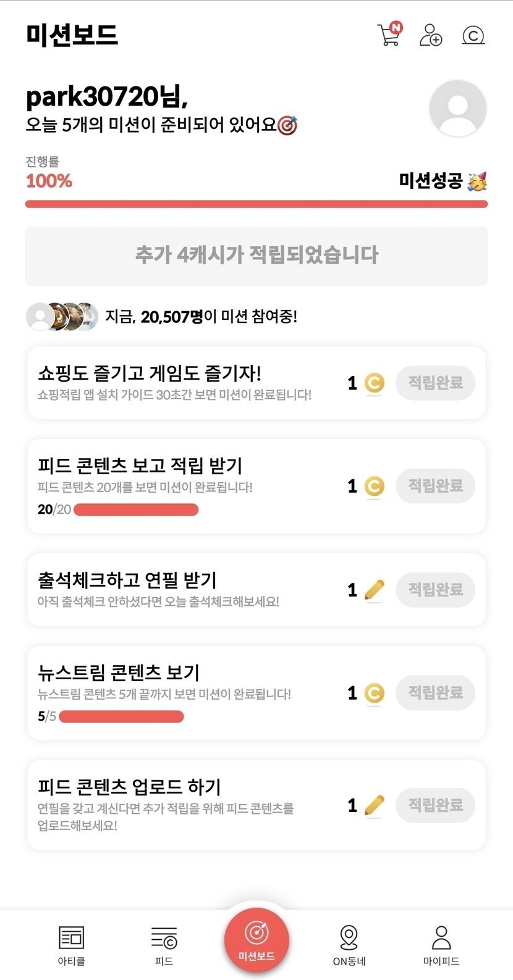Tap the pencil icon on the attendance mission

[374, 590]
